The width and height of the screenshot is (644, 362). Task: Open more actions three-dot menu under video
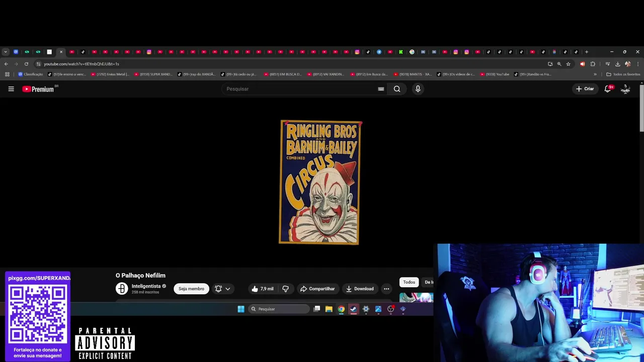tap(386, 289)
